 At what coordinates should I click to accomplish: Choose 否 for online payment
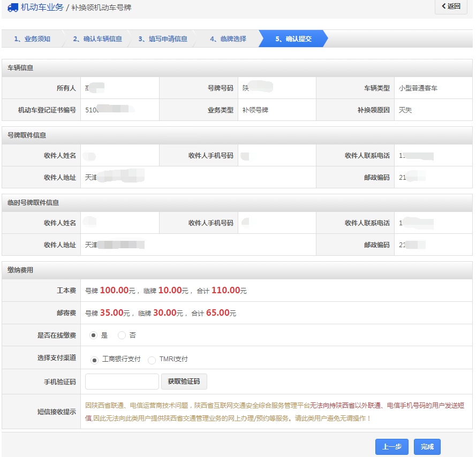[x=122, y=336]
